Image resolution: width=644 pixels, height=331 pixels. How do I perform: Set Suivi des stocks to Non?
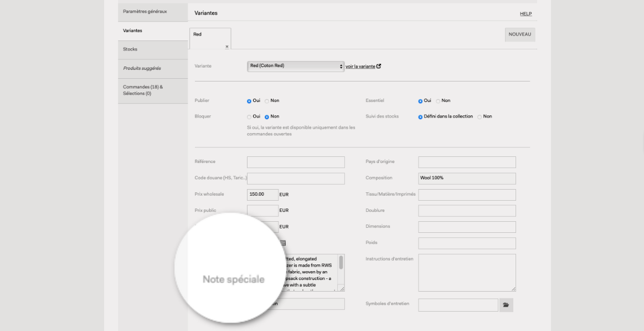[x=480, y=117]
